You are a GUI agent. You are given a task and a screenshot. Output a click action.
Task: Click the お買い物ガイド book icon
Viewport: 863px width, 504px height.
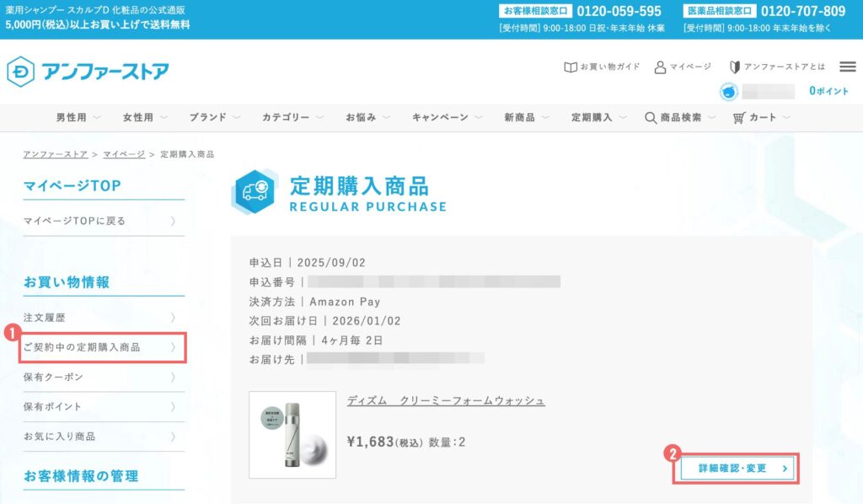point(571,67)
